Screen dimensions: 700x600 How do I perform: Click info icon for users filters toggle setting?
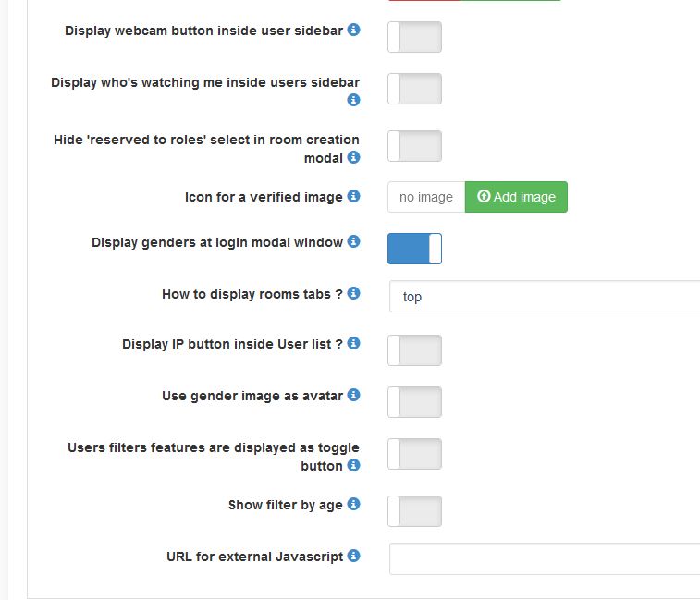[353, 466]
